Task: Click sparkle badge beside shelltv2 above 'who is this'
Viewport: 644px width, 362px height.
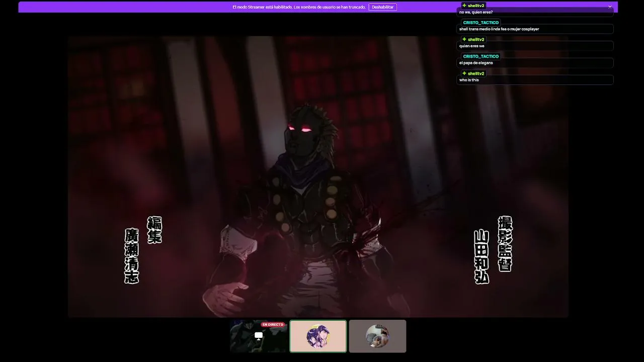Action: pos(464,73)
